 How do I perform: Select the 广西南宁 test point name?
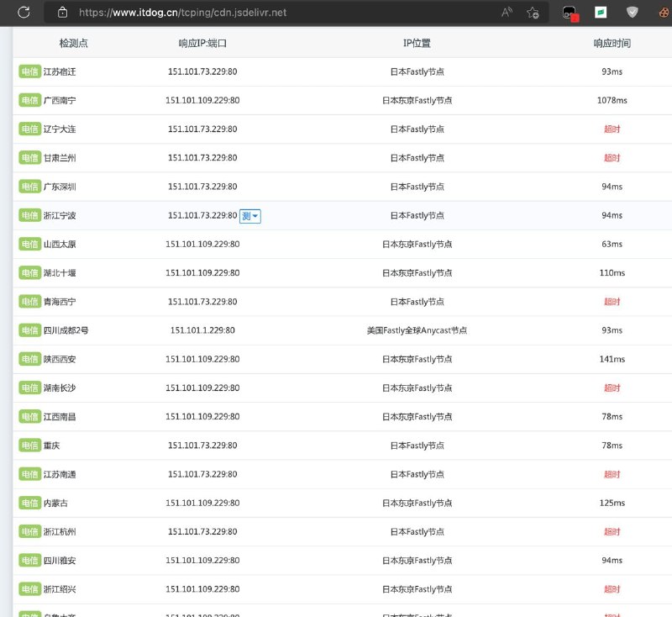click(x=60, y=100)
